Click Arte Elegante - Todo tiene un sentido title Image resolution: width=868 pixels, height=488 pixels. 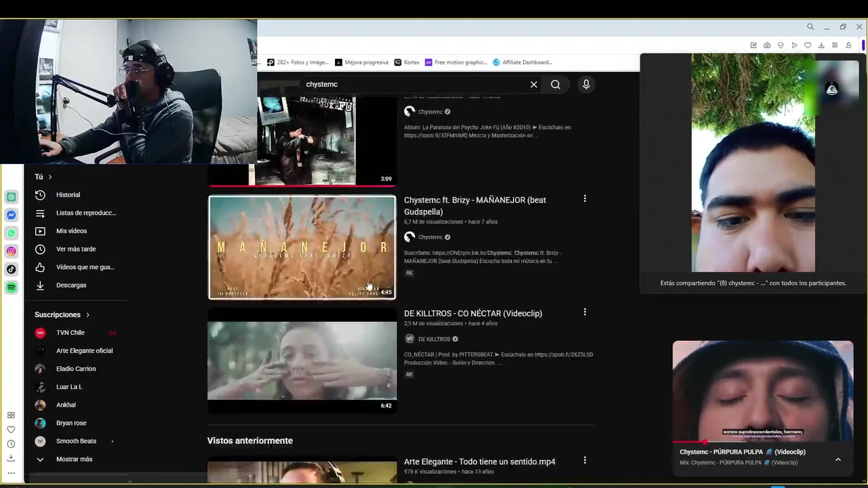pos(479,462)
